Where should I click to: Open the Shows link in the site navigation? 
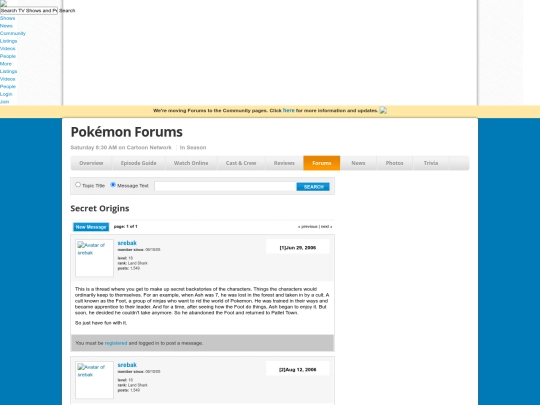pyautogui.click(x=8, y=18)
